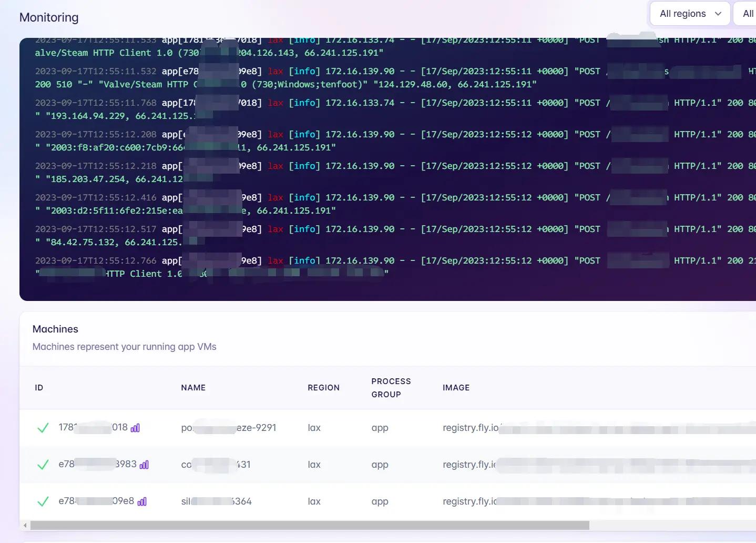Image resolution: width=756 pixels, height=543 pixels.
Task: Click green check status of machine ending 3983
Action: point(43,465)
